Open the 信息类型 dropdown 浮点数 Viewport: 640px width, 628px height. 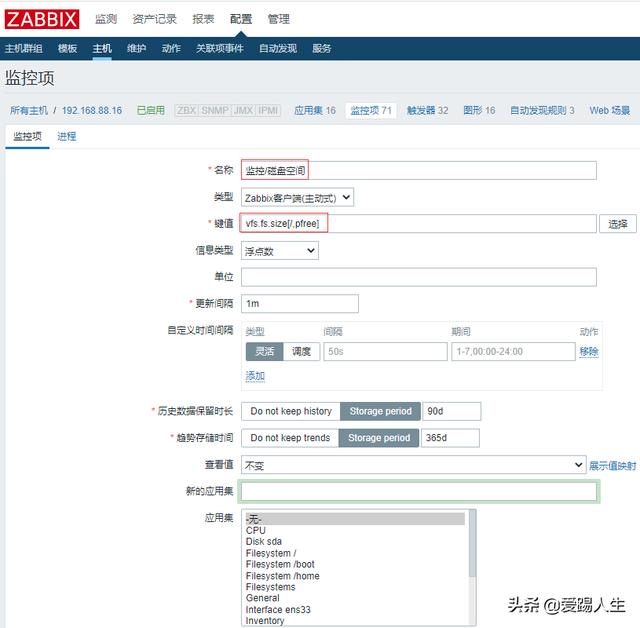[280, 251]
